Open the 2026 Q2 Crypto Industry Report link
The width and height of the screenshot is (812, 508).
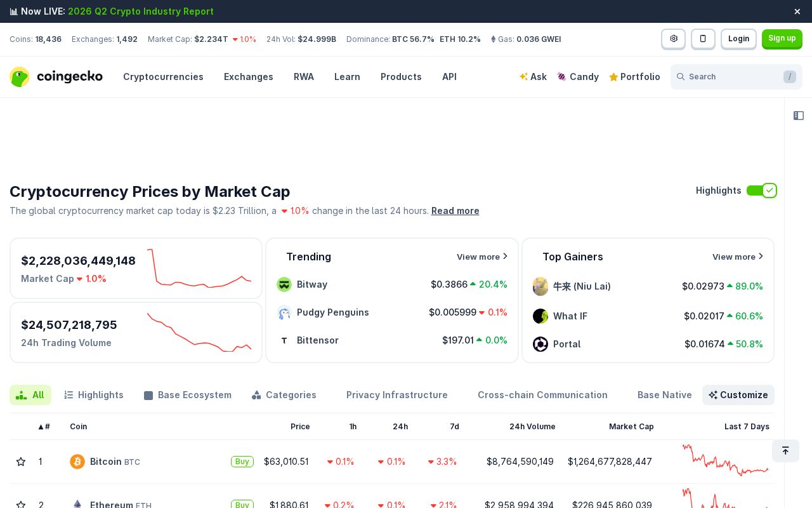pos(141,11)
